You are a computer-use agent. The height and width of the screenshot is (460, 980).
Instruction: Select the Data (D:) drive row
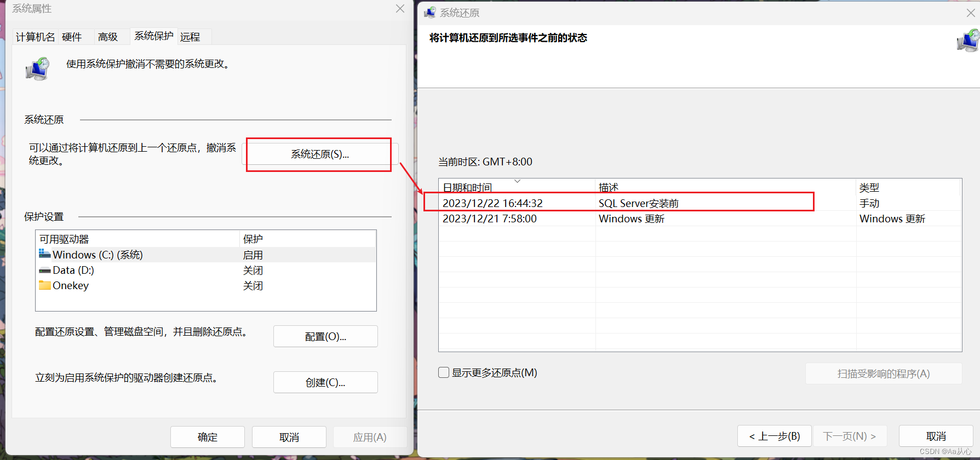[x=206, y=270]
